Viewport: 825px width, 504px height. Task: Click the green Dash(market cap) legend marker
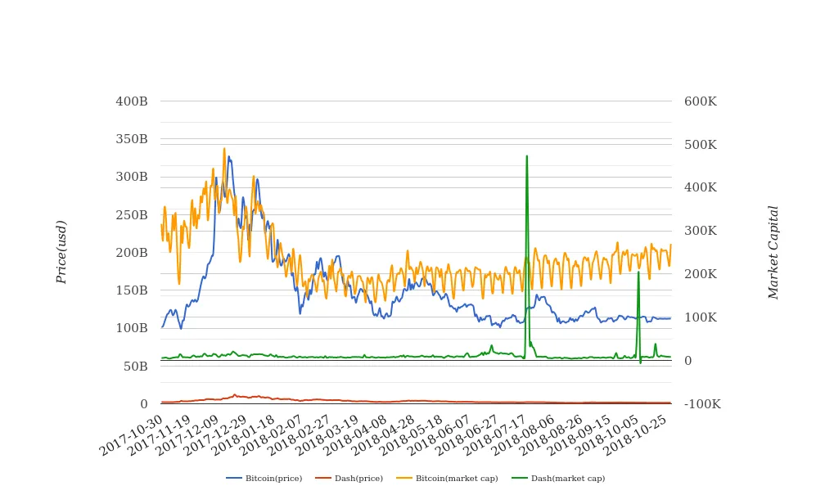[520, 478]
